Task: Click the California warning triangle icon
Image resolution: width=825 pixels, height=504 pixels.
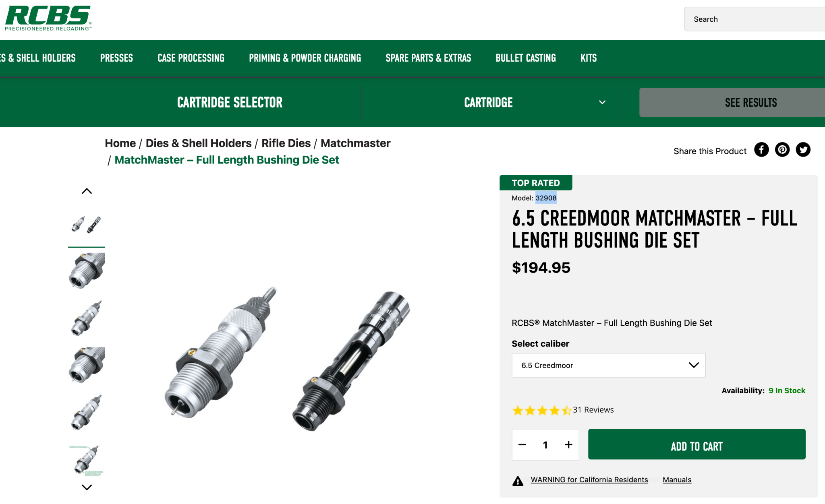Action: [x=518, y=481]
